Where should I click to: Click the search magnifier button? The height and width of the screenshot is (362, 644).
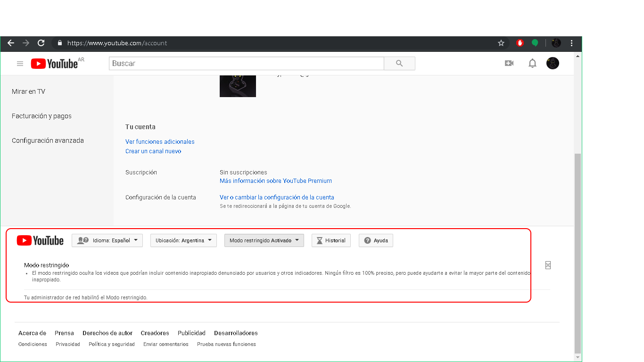399,63
